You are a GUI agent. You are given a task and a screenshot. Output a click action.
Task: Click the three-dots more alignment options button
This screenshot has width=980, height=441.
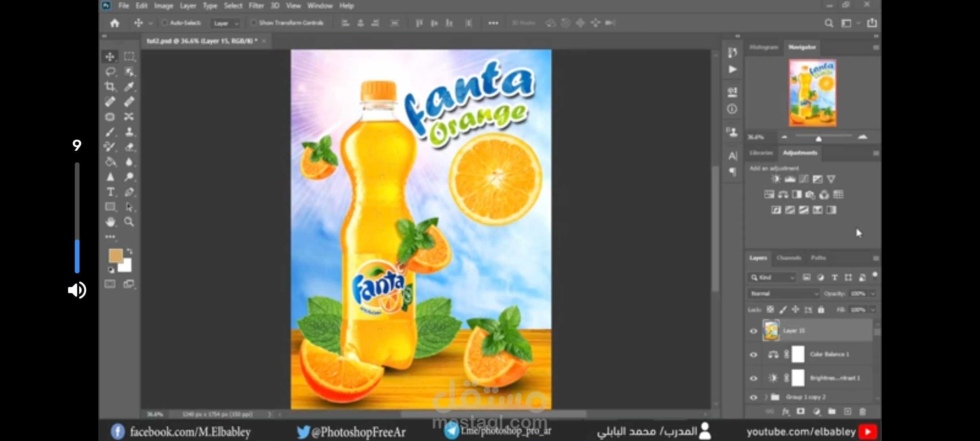click(x=493, y=23)
